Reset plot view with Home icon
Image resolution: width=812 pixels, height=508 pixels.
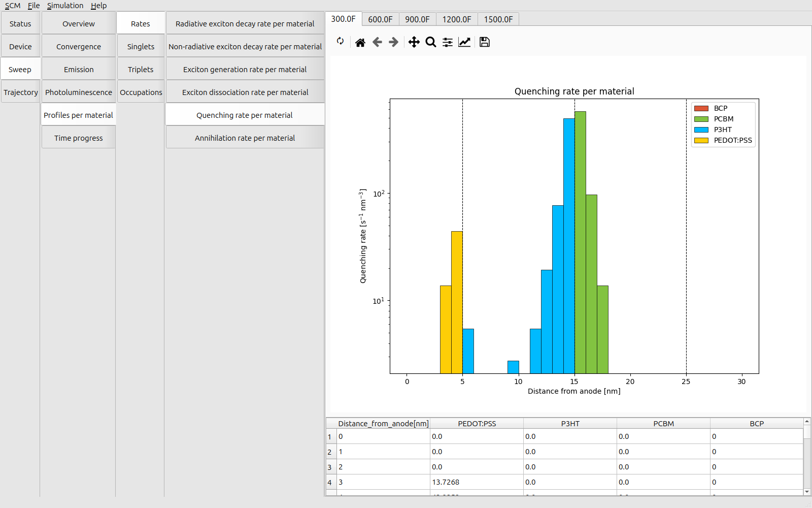tap(360, 42)
